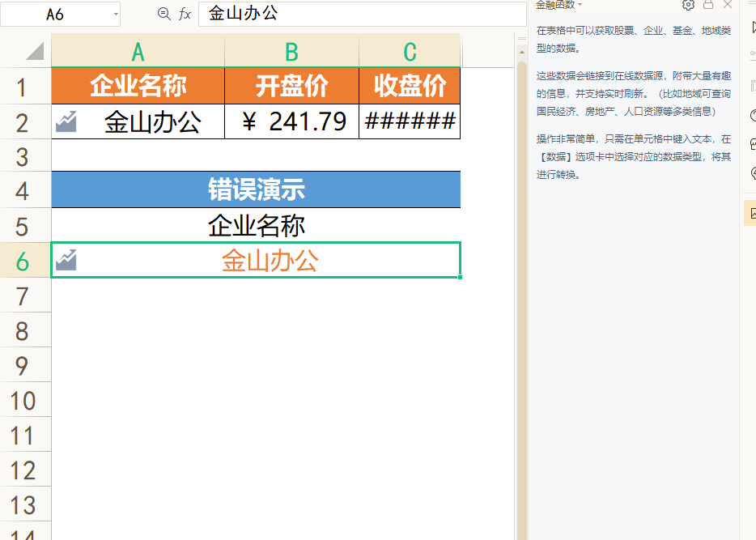Select column C header
Viewport: 756px width, 540px height.
coord(410,52)
